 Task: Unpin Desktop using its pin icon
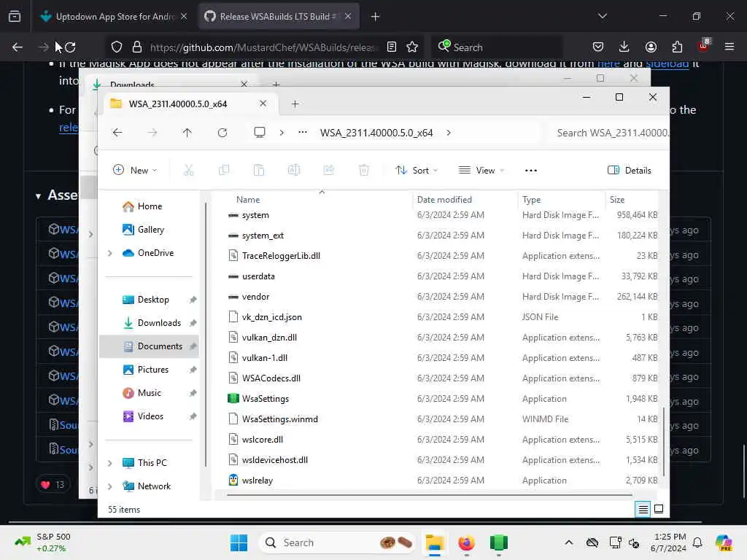[193, 300]
